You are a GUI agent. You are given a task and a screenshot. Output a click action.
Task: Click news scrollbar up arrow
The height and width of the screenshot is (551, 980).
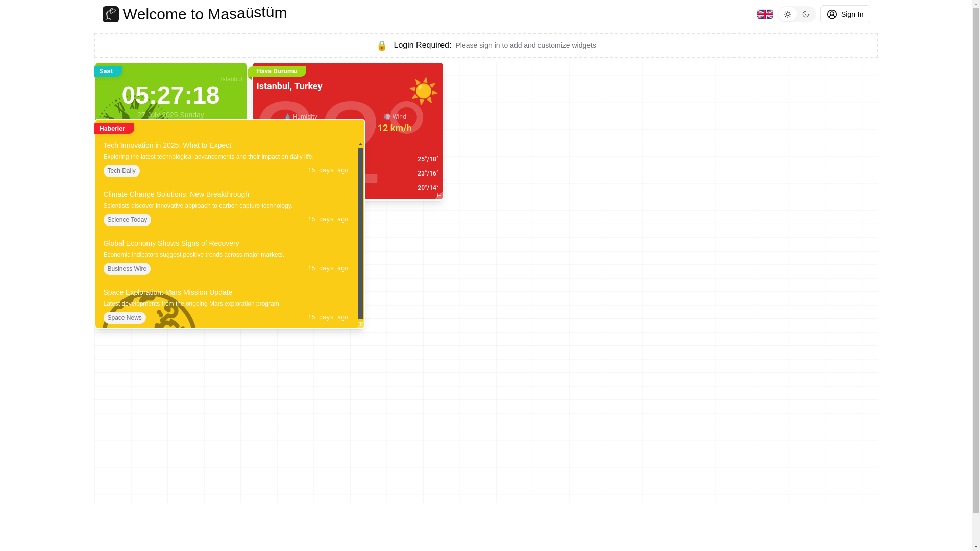point(360,145)
